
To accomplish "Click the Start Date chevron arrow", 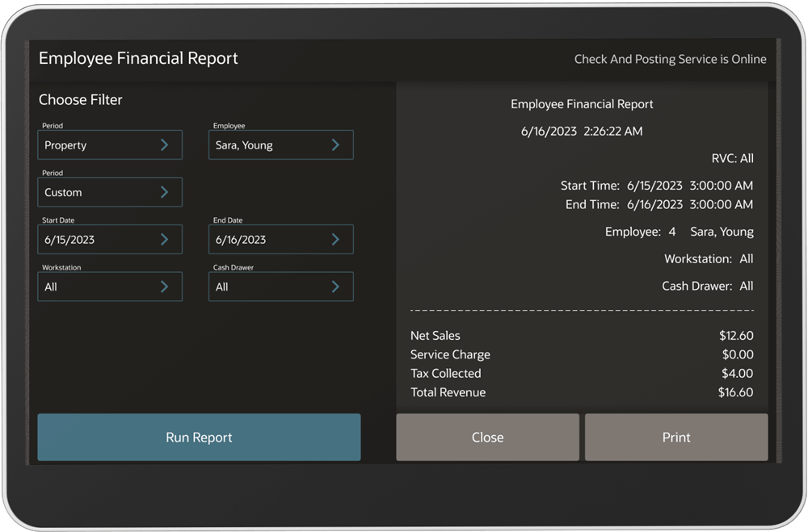I will tap(164, 240).
